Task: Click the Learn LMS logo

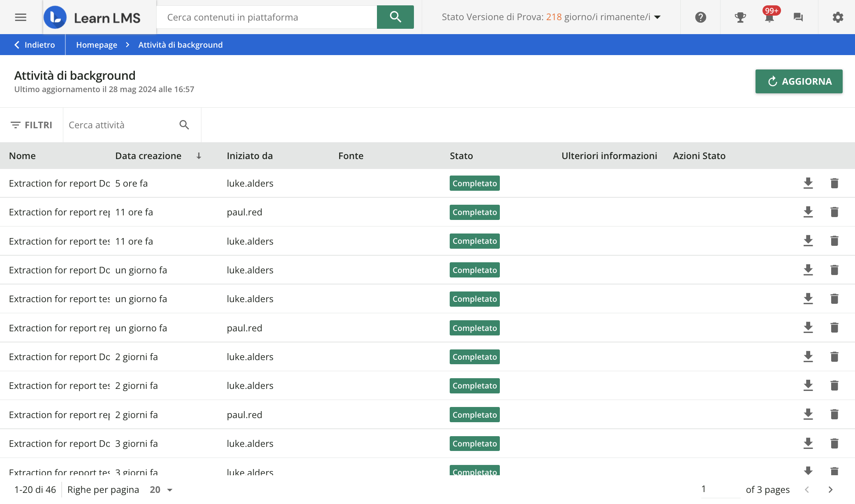Action: click(x=92, y=17)
